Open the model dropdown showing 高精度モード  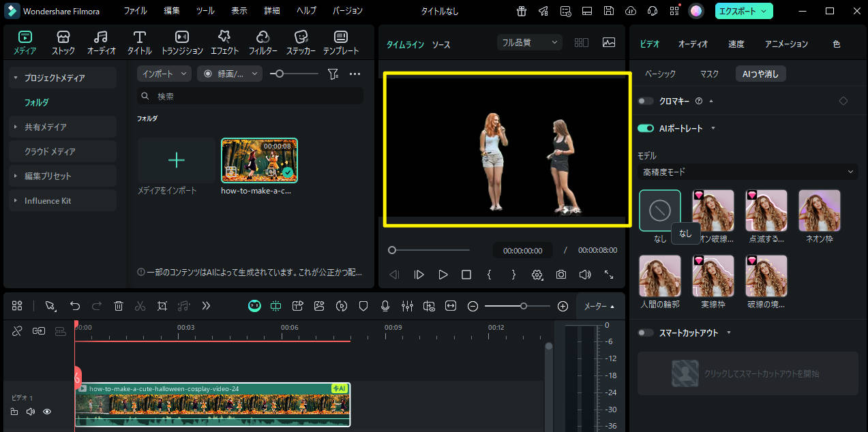[747, 172]
